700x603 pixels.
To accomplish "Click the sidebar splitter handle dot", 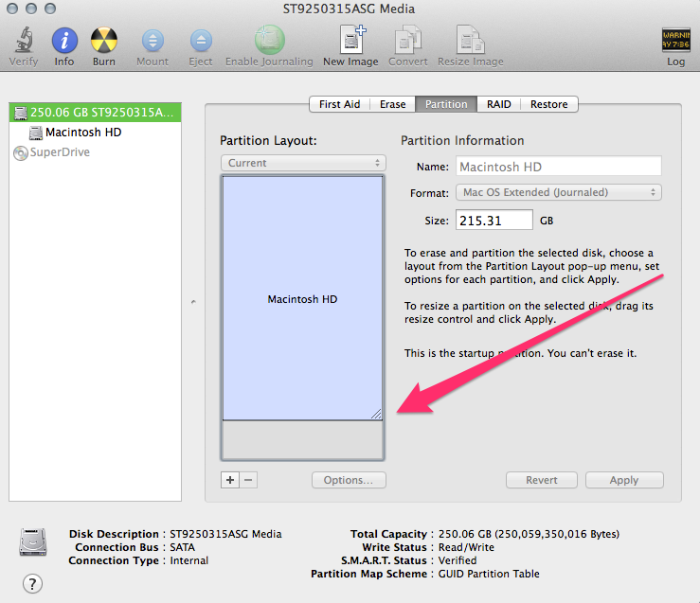I will (x=193, y=302).
